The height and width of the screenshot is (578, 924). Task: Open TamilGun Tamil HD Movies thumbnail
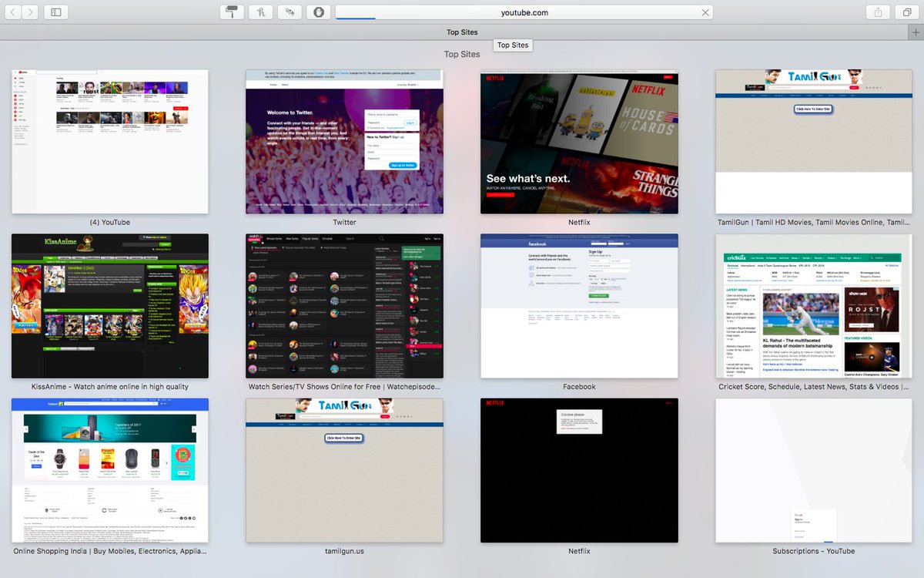[814, 142]
